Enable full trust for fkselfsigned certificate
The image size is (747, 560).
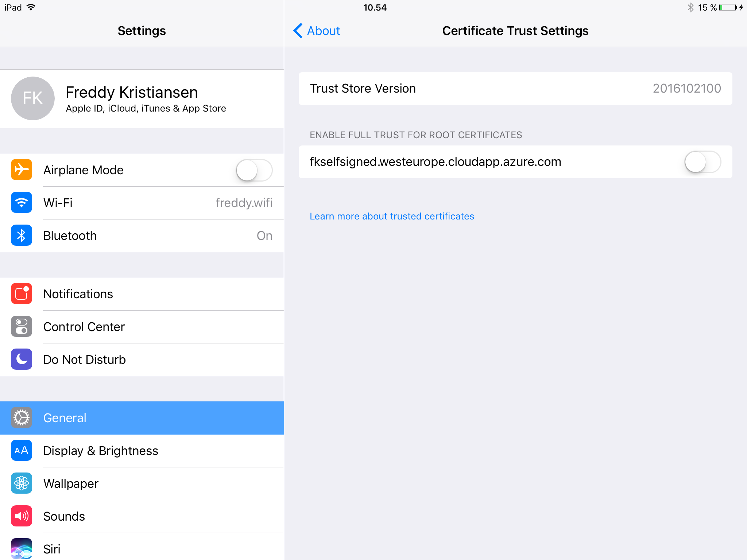tap(703, 162)
